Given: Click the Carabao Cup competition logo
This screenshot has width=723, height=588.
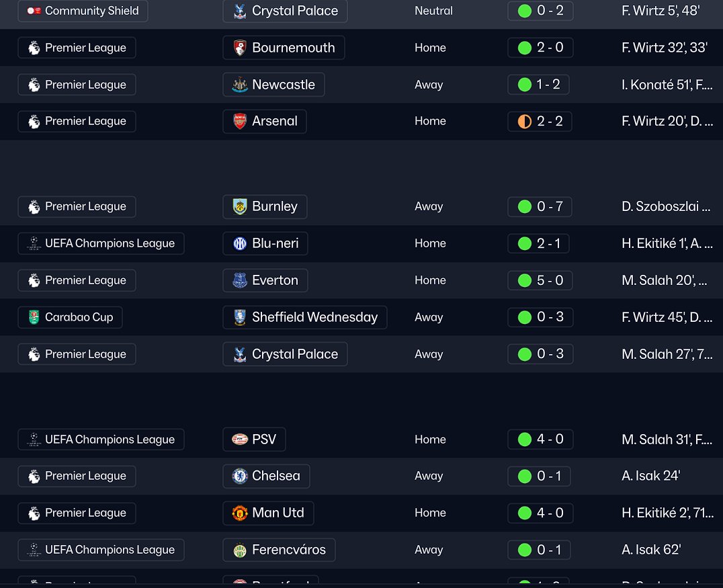Looking at the screenshot, I should pos(34,317).
